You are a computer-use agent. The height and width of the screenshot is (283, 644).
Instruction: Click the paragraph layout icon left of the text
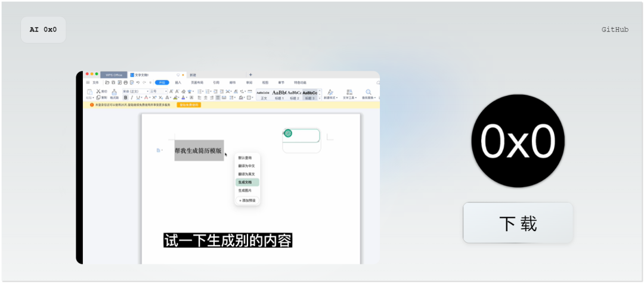(x=159, y=150)
